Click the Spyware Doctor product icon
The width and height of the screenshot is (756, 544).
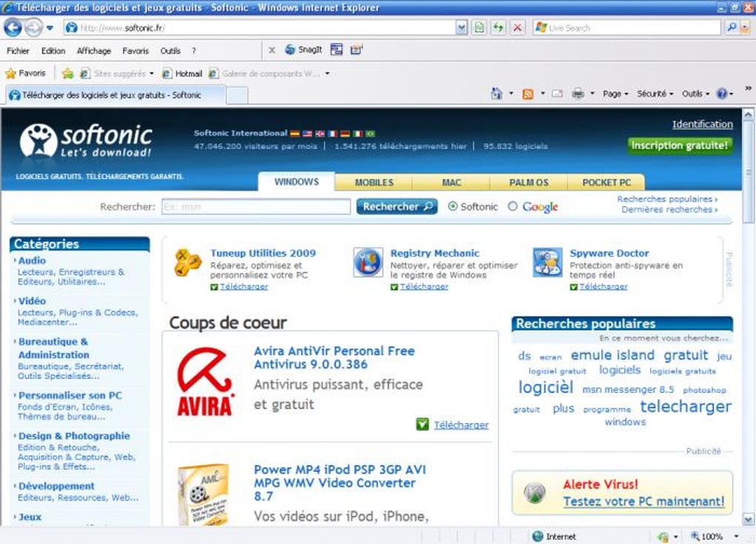click(547, 262)
